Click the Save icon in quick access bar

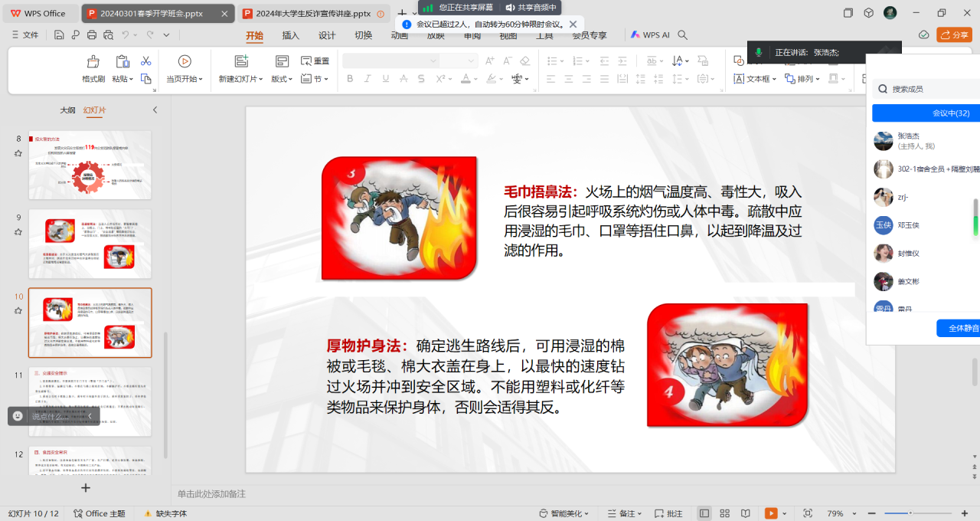59,34
